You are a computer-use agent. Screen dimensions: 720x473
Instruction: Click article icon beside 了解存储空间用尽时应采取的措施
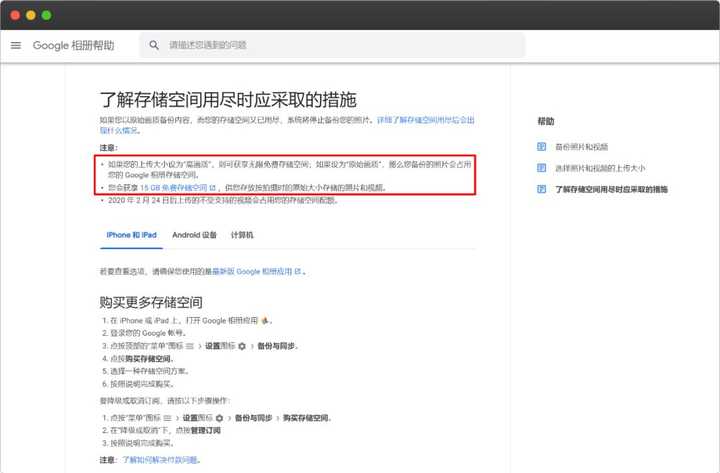pyautogui.click(x=542, y=189)
